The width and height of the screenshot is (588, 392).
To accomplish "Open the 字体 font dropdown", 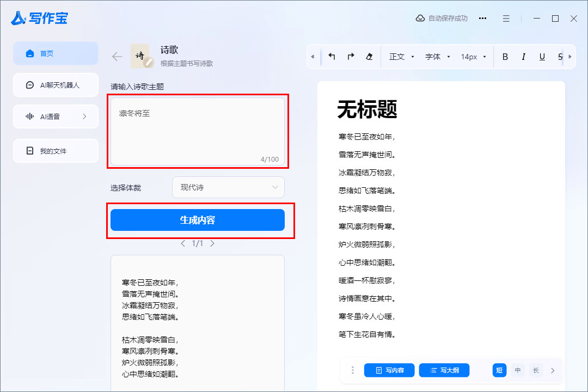I will point(438,57).
